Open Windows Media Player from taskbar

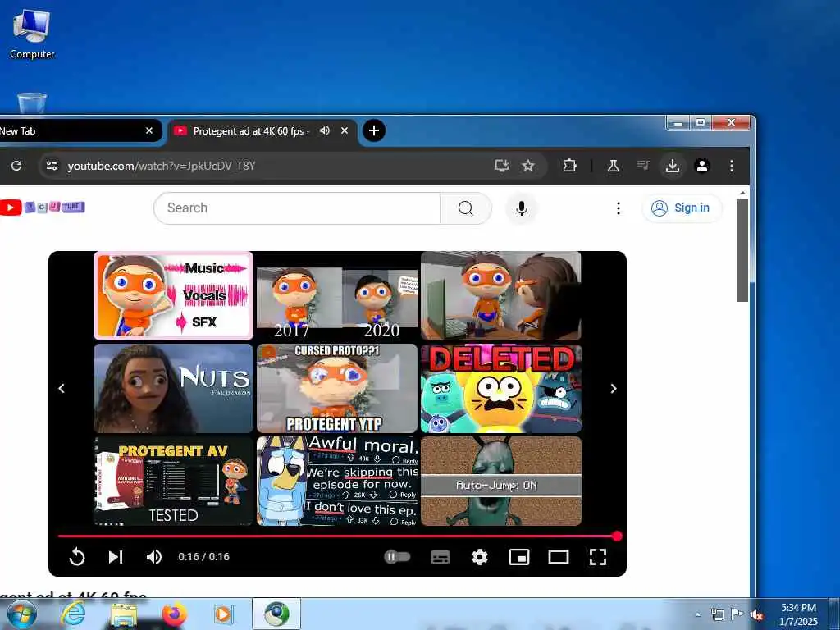(x=224, y=614)
